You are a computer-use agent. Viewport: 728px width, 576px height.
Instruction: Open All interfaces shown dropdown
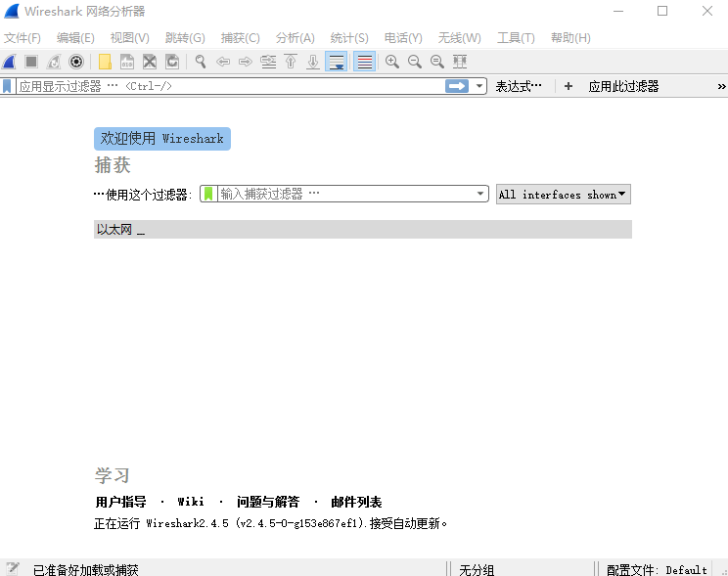[x=564, y=194]
